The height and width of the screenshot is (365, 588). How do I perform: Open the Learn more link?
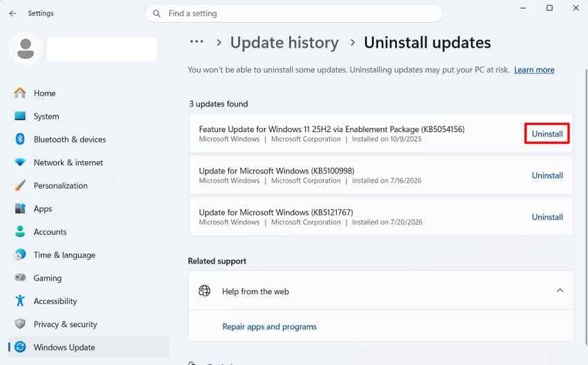click(x=534, y=70)
